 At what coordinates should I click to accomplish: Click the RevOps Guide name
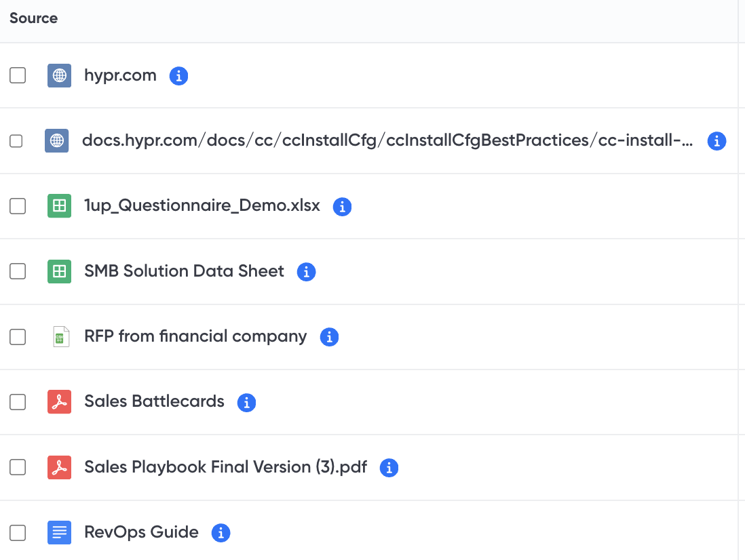[x=141, y=532]
